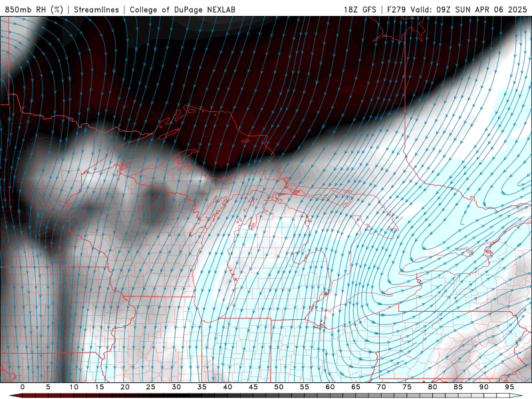Select the 'Streamlines' label in the header

tap(96, 9)
